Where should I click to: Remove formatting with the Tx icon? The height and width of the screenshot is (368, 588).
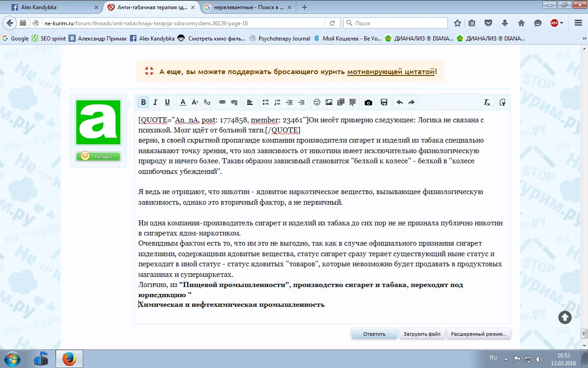[x=486, y=102]
